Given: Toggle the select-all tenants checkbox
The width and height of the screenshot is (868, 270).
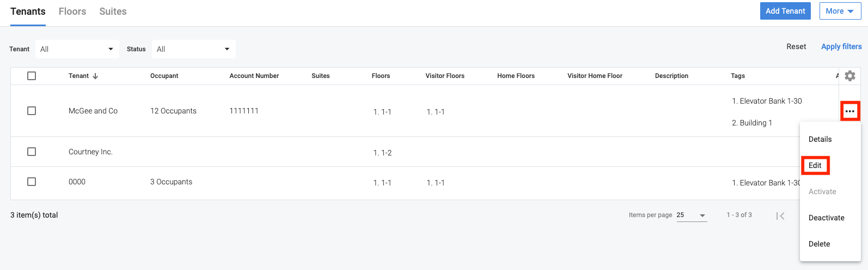Looking at the screenshot, I should coord(32,76).
